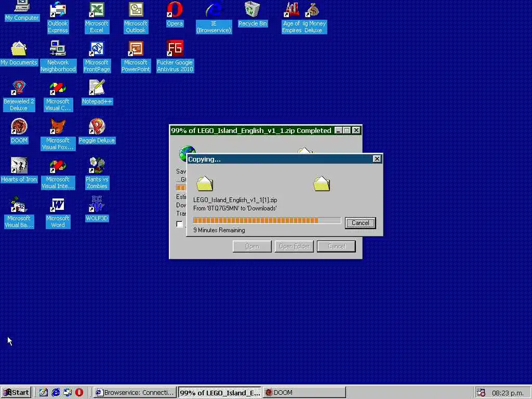532x399 pixels.
Task: Click the system tray scheduler icon
Action: pos(481,393)
